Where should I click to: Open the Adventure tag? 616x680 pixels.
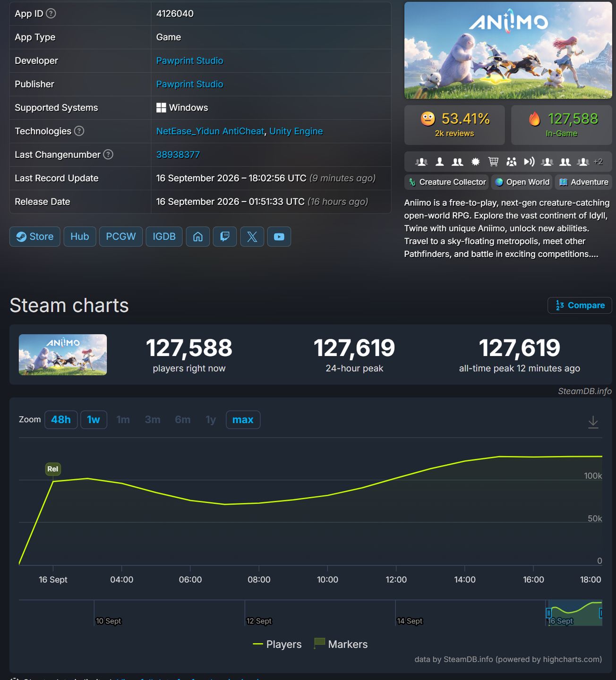[584, 182]
